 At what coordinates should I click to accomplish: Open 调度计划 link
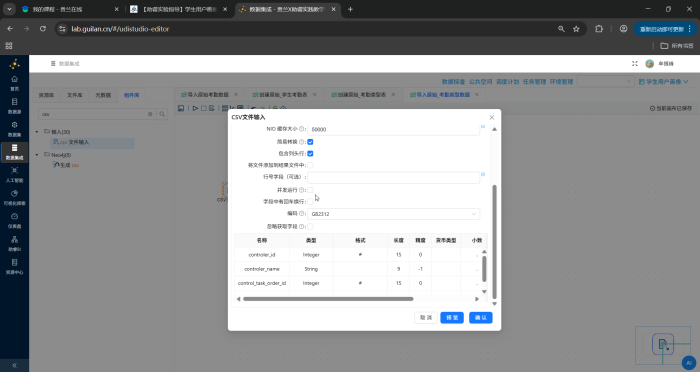pyautogui.click(x=508, y=82)
